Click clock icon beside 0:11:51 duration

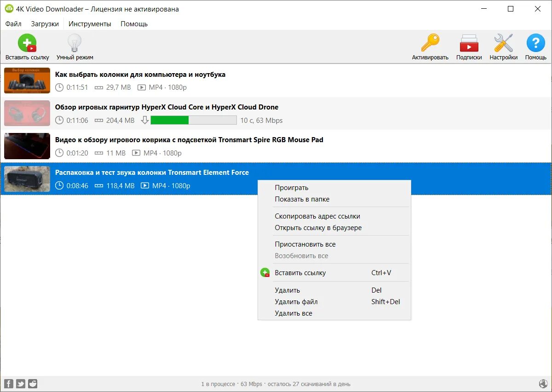[59, 87]
